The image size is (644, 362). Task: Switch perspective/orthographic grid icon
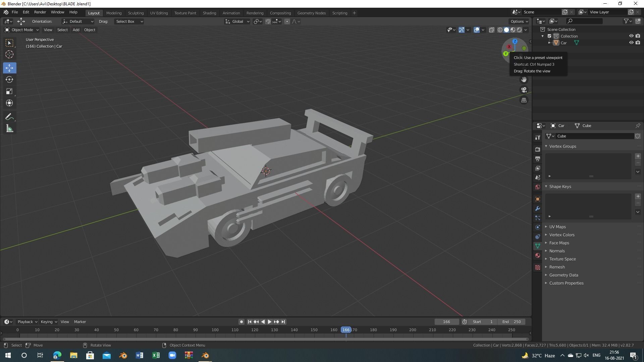pos(524,100)
